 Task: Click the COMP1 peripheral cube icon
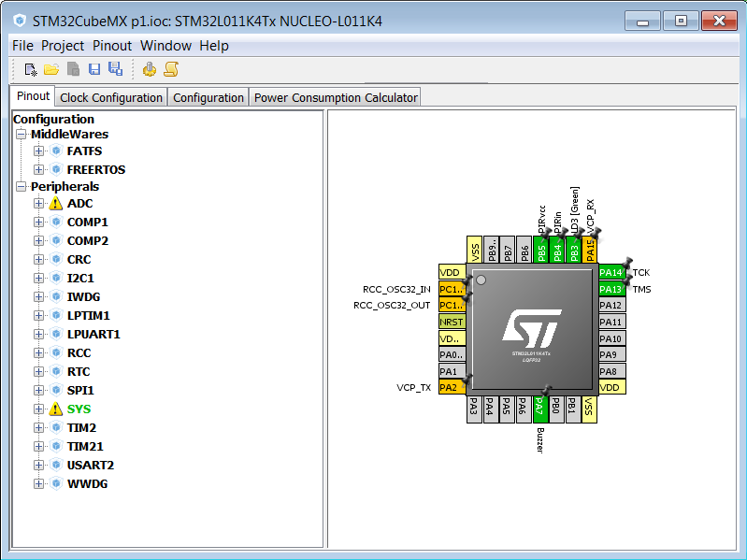pyautogui.click(x=56, y=222)
